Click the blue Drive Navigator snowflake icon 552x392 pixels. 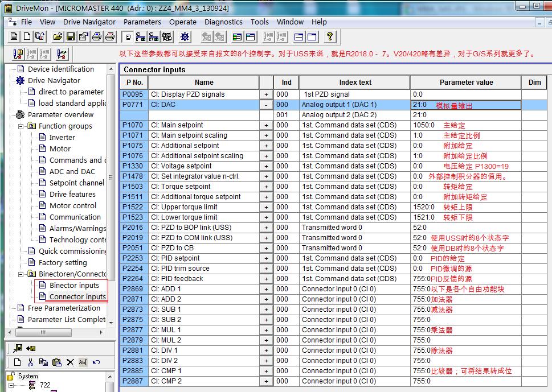(x=185, y=36)
